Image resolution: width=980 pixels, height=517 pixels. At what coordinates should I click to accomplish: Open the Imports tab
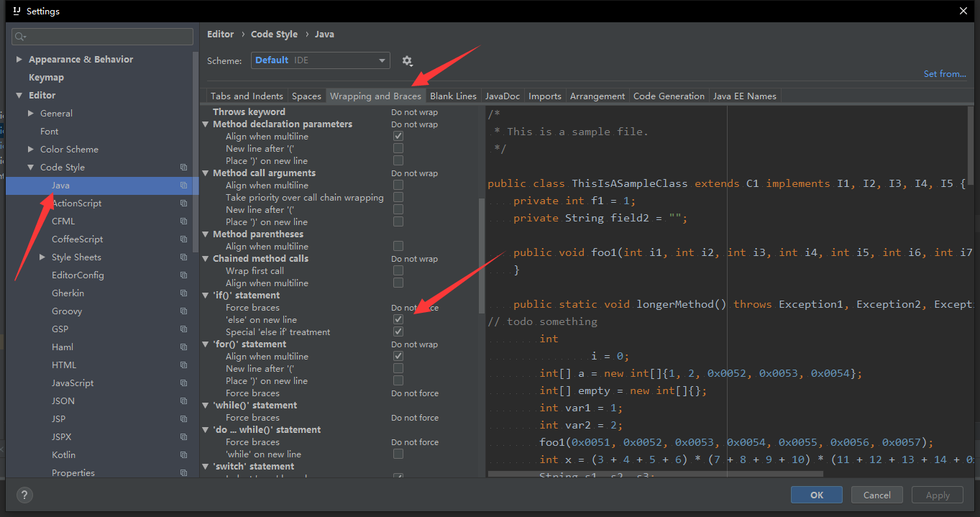[x=545, y=96]
